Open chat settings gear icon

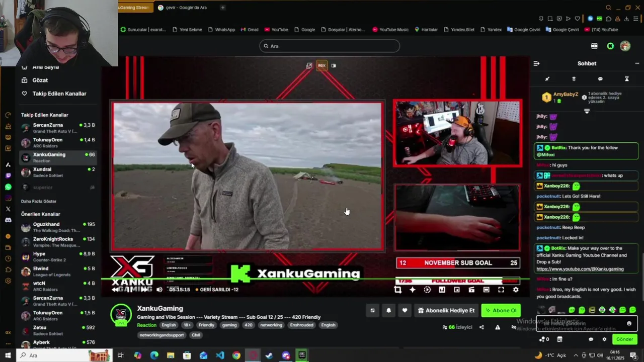[604, 339]
